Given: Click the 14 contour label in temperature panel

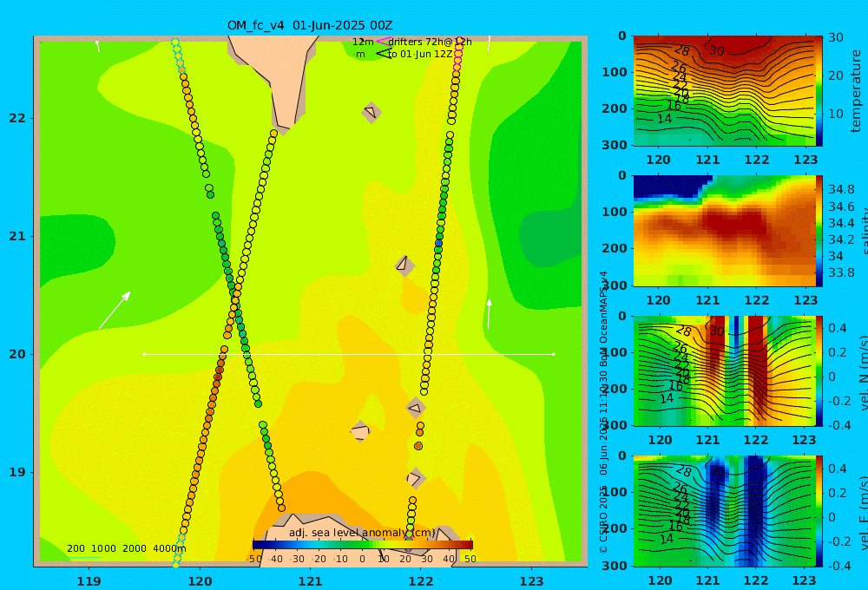Looking at the screenshot, I should tap(664, 119).
